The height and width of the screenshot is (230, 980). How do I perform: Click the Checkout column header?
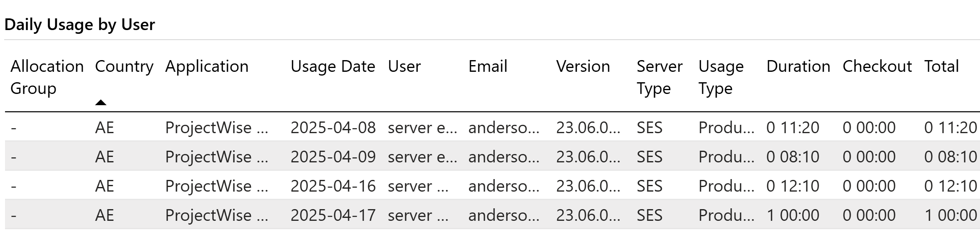click(x=877, y=67)
